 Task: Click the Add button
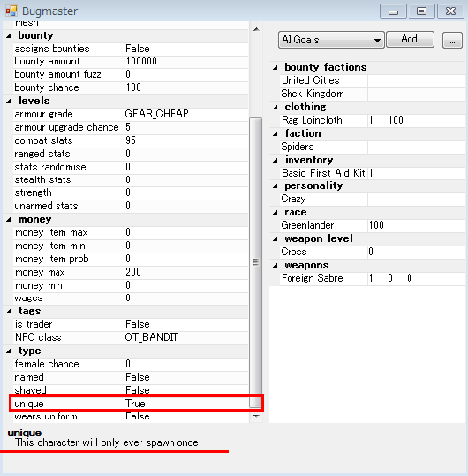click(409, 39)
